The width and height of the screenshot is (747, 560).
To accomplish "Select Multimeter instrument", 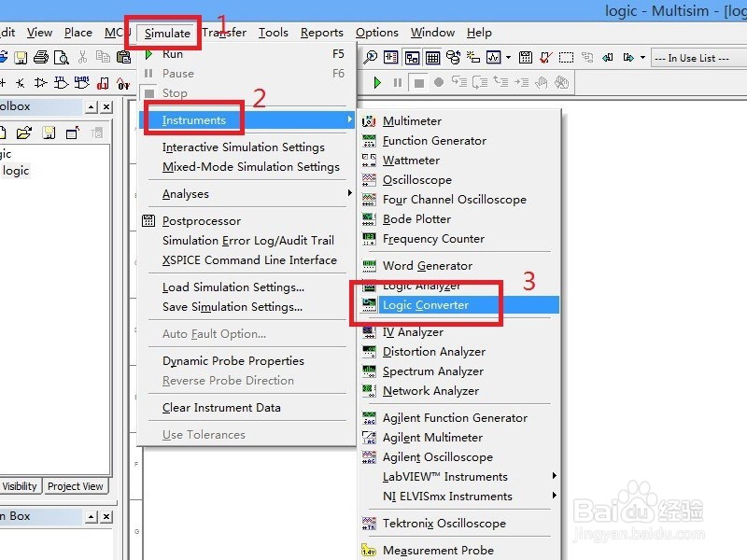I will [459, 121].
